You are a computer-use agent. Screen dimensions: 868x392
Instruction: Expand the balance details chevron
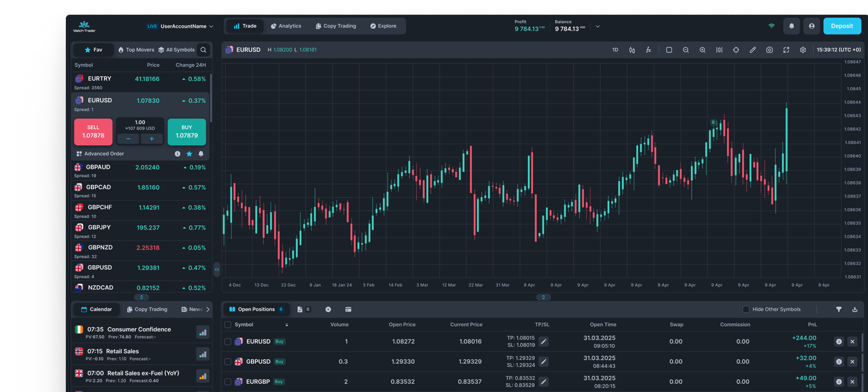coord(598,27)
